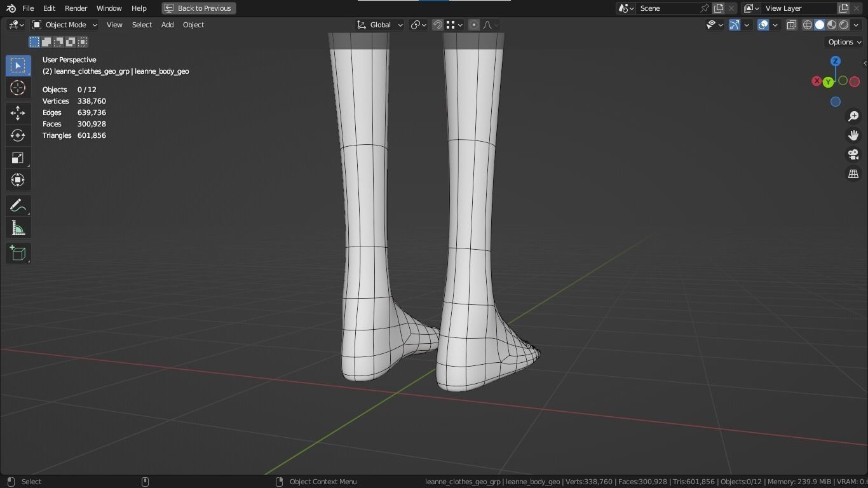Open the viewport View menu

tap(114, 25)
